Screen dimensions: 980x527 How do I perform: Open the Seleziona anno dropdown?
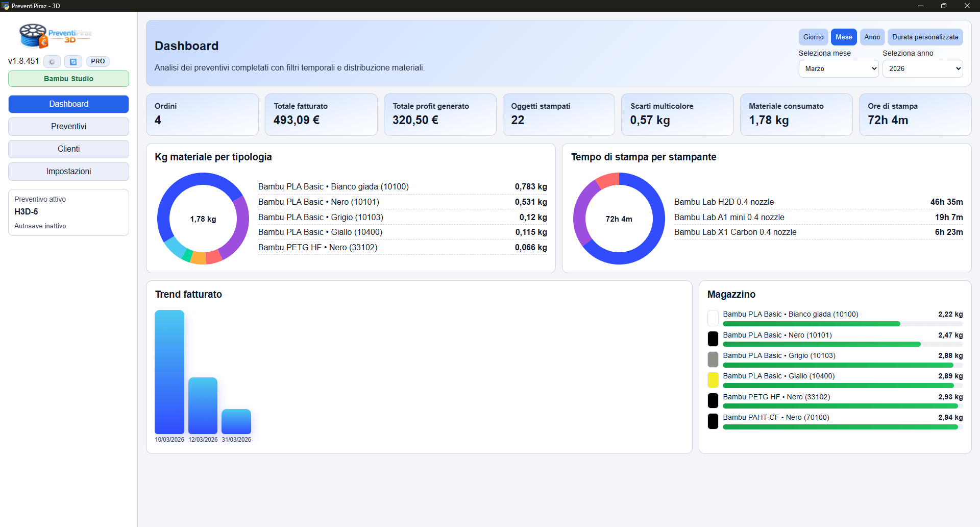922,68
